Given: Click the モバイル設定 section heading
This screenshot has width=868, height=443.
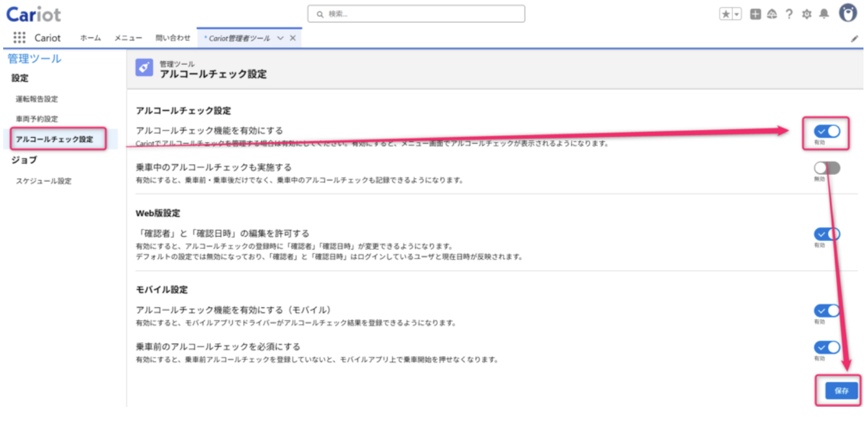Looking at the screenshot, I should pos(162,289).
